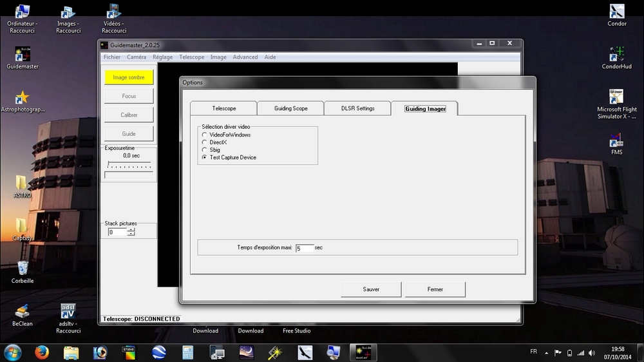Open the Telescope menu
Image resolution: width=644 pixels, height=362 pixels.
[x=191, y=57]
